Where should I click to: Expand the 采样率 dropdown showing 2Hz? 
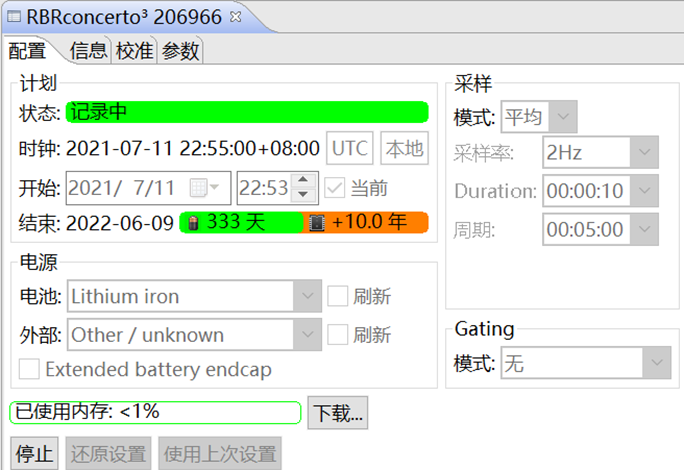tap(600, 152)
